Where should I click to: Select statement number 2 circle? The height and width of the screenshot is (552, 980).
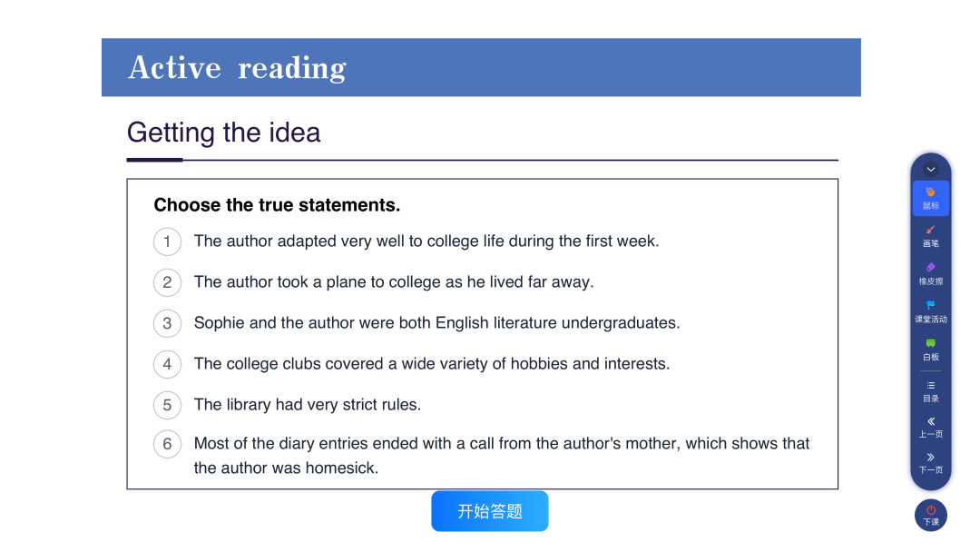(168, 282)
